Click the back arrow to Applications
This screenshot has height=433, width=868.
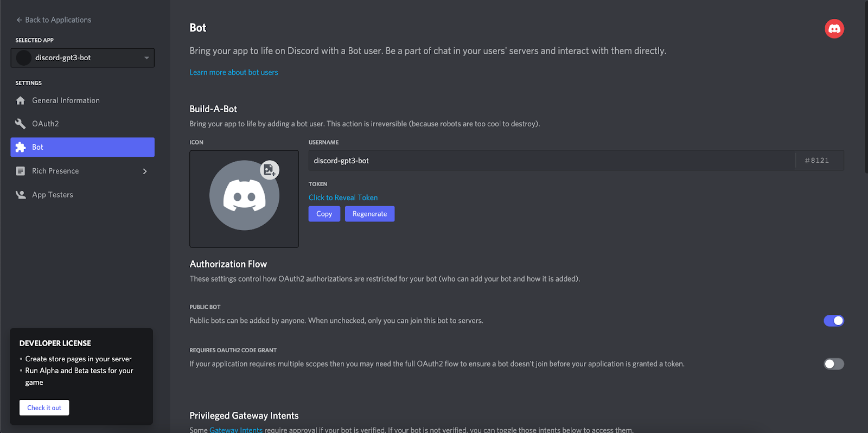(19, 20)
